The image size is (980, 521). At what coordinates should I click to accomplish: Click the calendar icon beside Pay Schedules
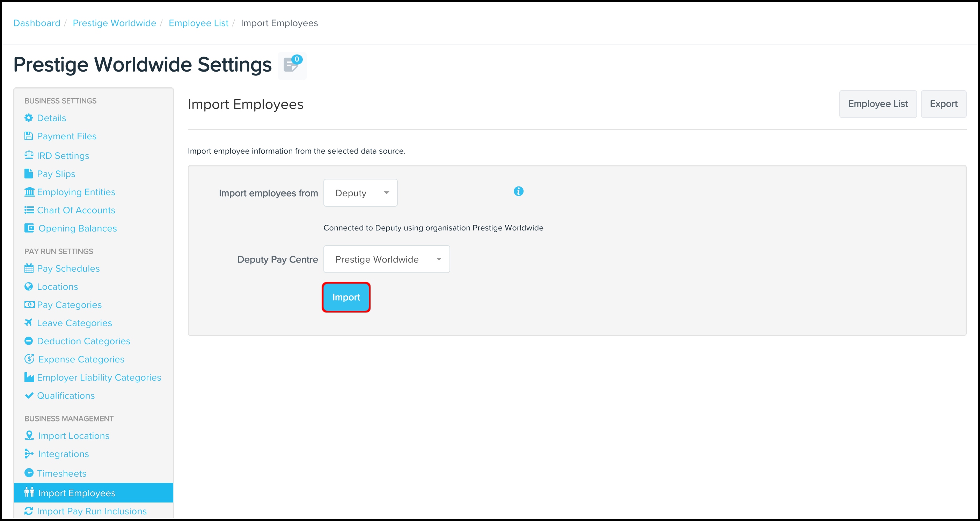[x=29, y=269]
